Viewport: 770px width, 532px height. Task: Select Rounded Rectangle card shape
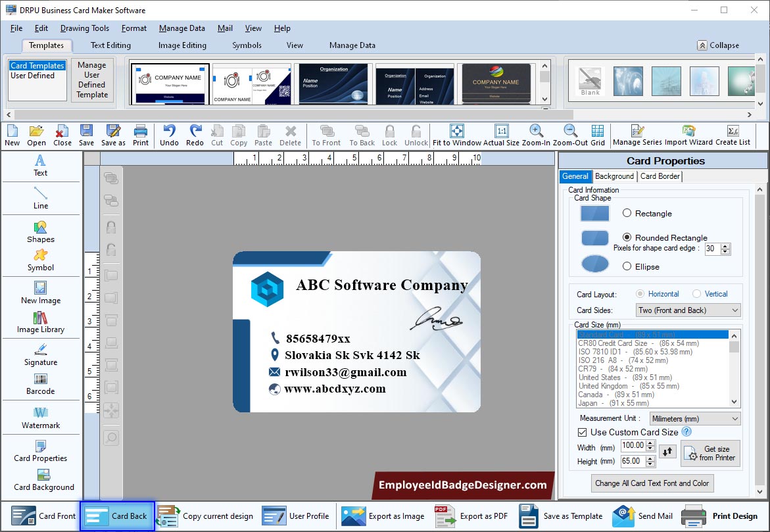(627, 237)
